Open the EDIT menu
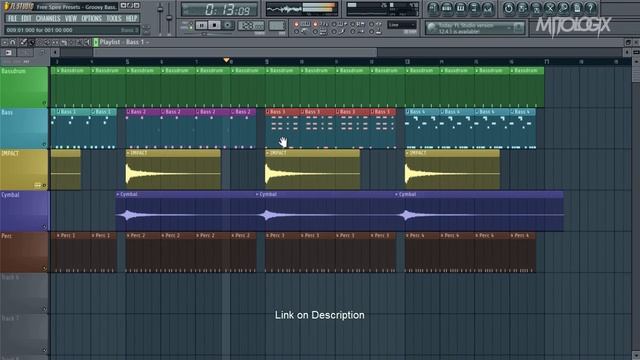This screenshot has height=360, width=640. [27, 18]
